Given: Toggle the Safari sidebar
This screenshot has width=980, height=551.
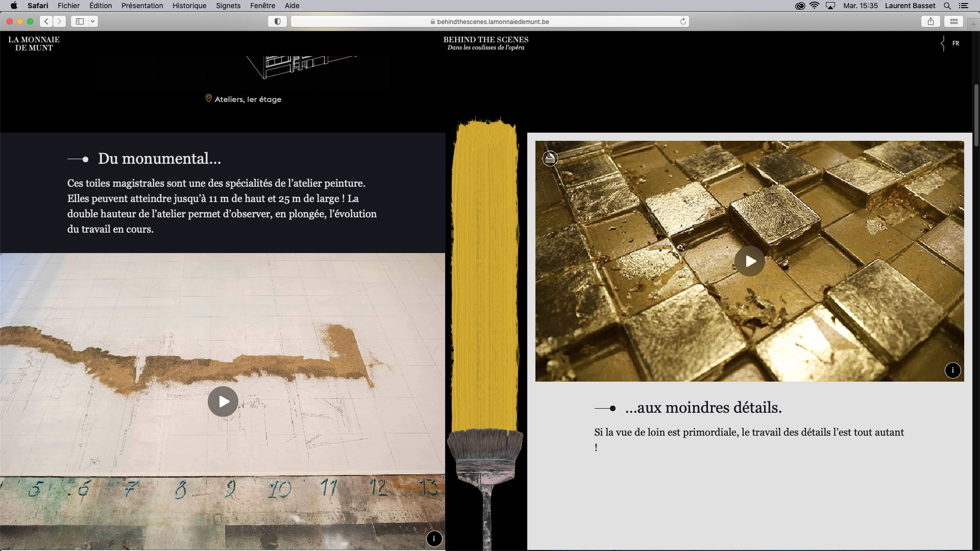Looking at the screenshot, I should [x=80, y=21].
